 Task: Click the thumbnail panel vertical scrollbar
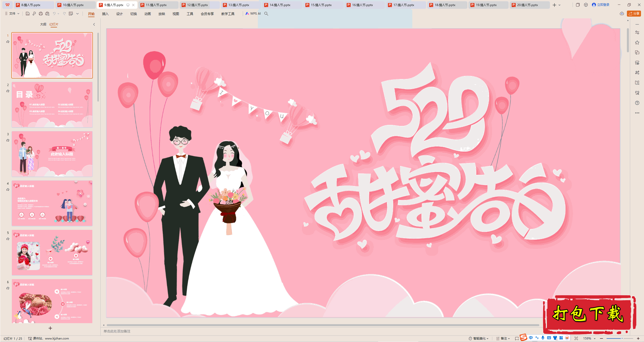click(98, 67)
